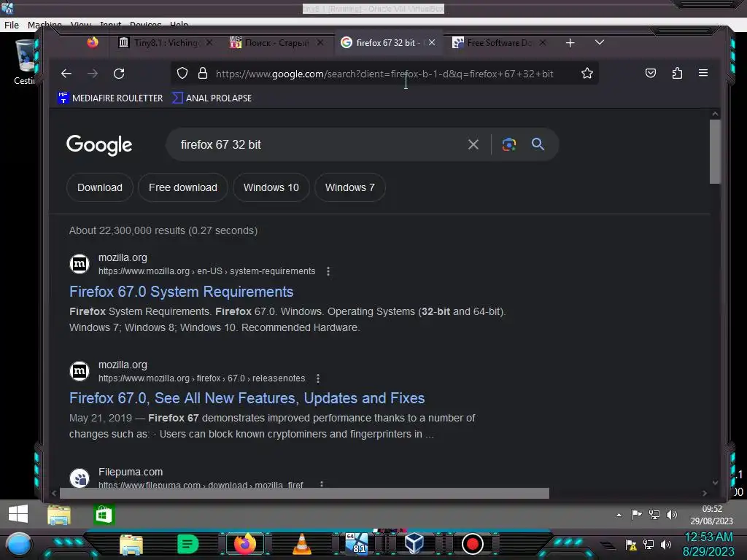Open MEDIAFIRE ROULETTER bookmark
Screen dimensions: 747x560
[110, 98]
